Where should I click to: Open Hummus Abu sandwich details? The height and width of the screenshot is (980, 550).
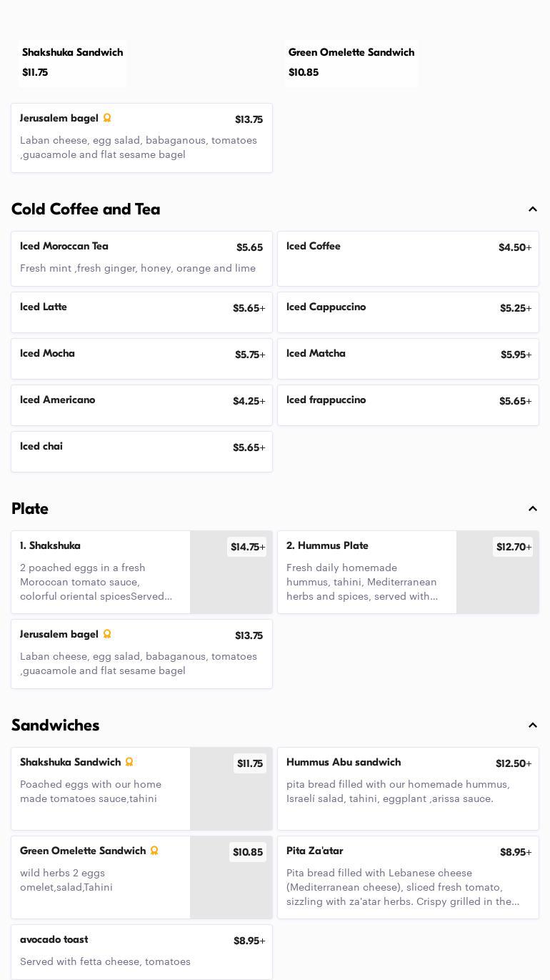coord(408,788)
